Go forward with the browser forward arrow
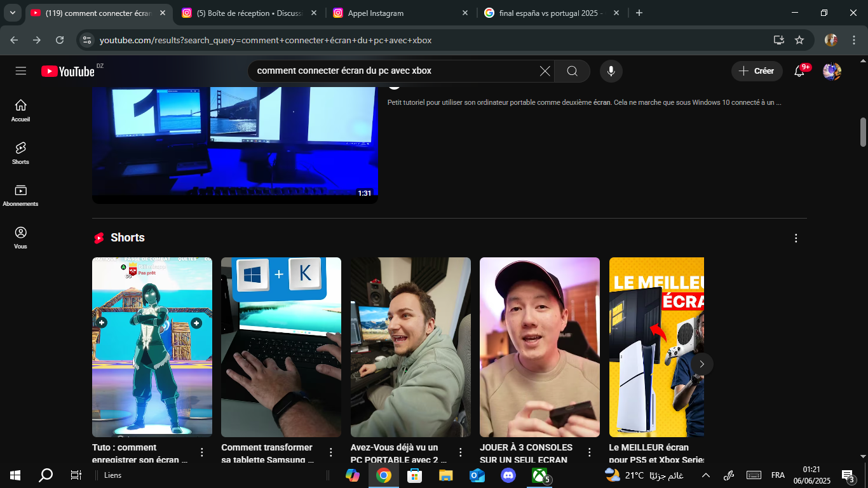The width and height of the screenshot is (868, 488). point(37,40)
